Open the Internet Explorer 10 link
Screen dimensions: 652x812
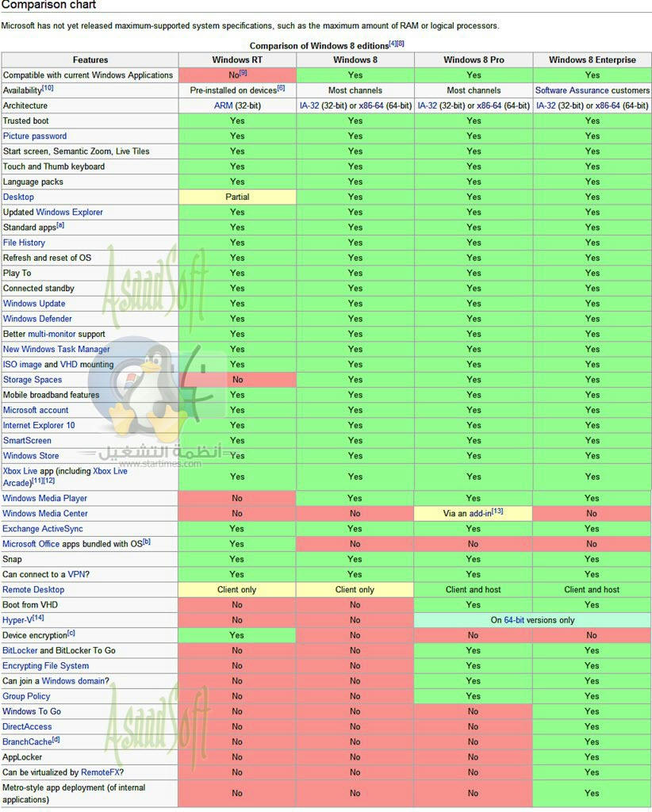tap(39, 426)
